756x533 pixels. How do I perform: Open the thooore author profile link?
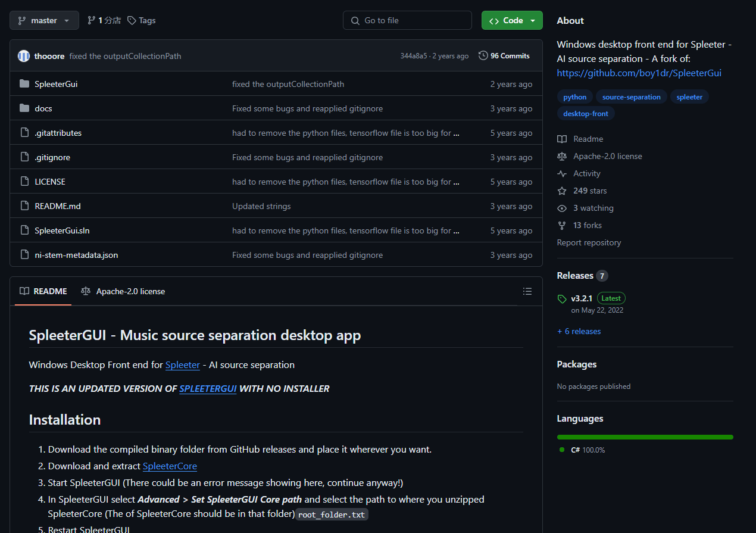pos(49,56)
